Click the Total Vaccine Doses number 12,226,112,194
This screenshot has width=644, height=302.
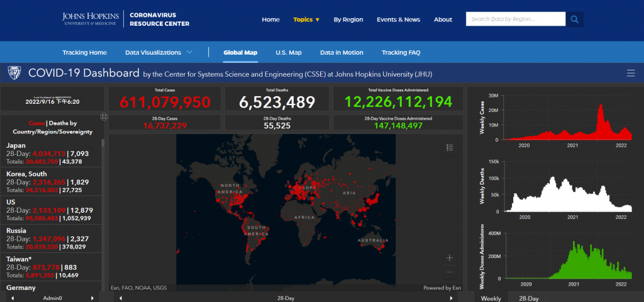[x=398, y=102]
